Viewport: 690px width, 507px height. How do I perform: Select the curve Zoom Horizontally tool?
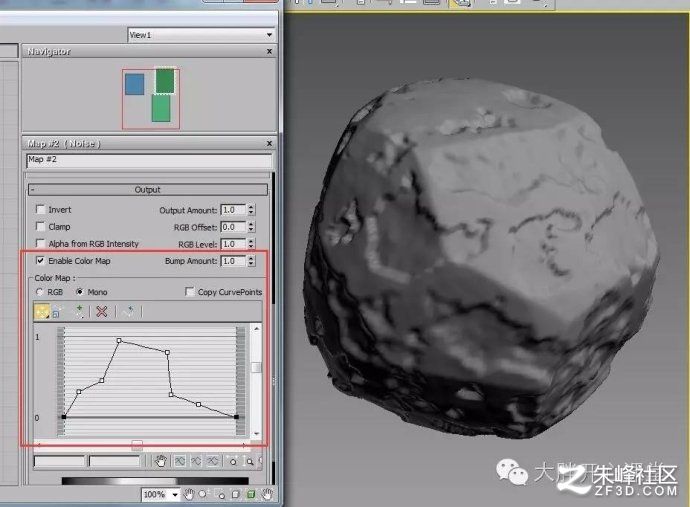pos(233,461)
